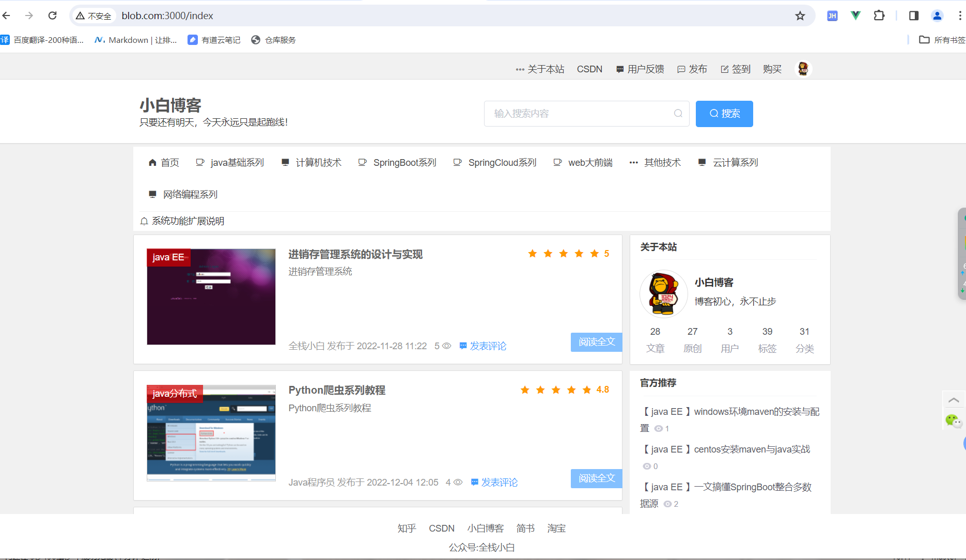Open the JH browser extension
The height and width of the screenshot is (560, 966).
coord(832,15)
